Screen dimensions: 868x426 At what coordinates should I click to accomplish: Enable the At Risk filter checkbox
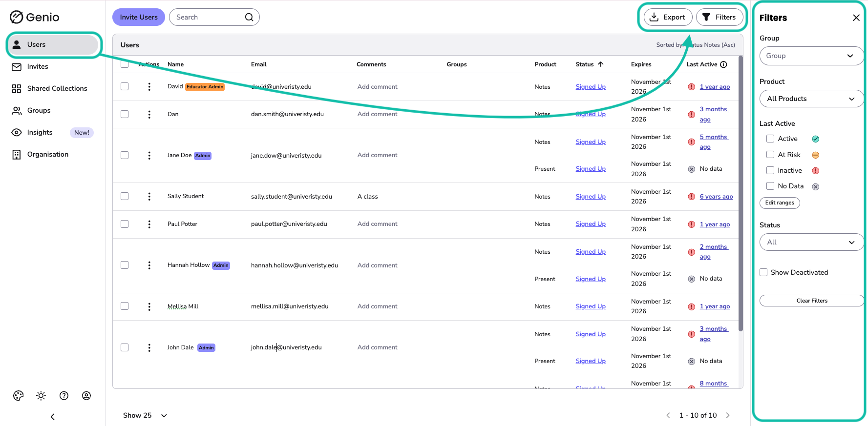tap(770, 155)
